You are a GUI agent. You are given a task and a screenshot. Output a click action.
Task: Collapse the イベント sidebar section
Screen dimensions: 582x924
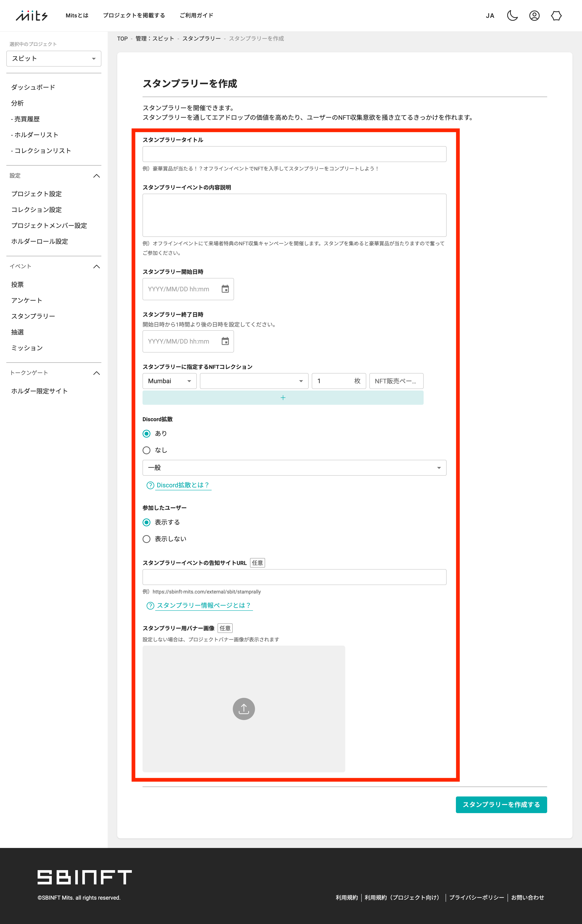coord(97,266)
